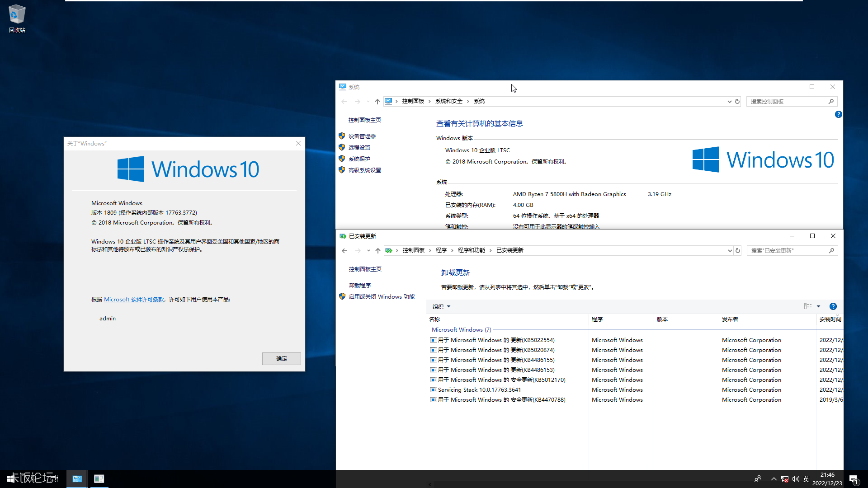Go back in the System window

[x=344, y=102]
